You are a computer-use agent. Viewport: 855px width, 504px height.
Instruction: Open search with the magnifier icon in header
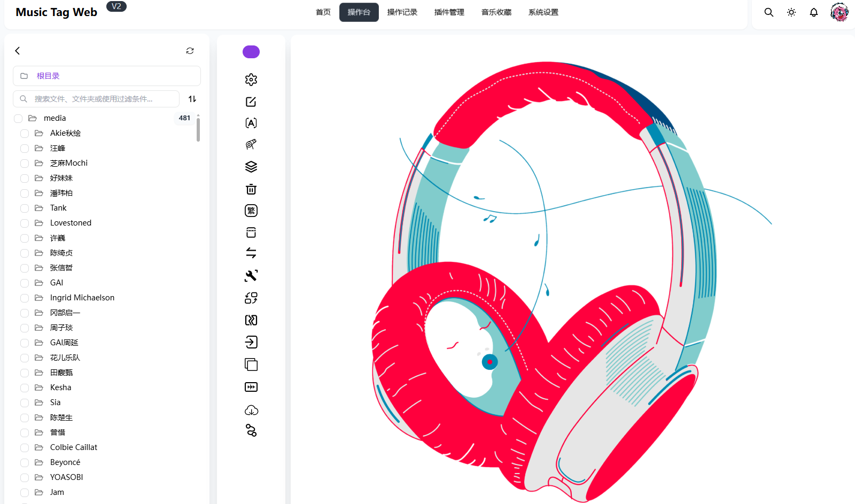point(769,12)
